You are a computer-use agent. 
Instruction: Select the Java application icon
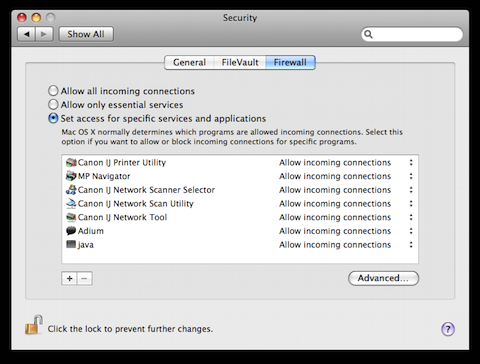[71, 244]
